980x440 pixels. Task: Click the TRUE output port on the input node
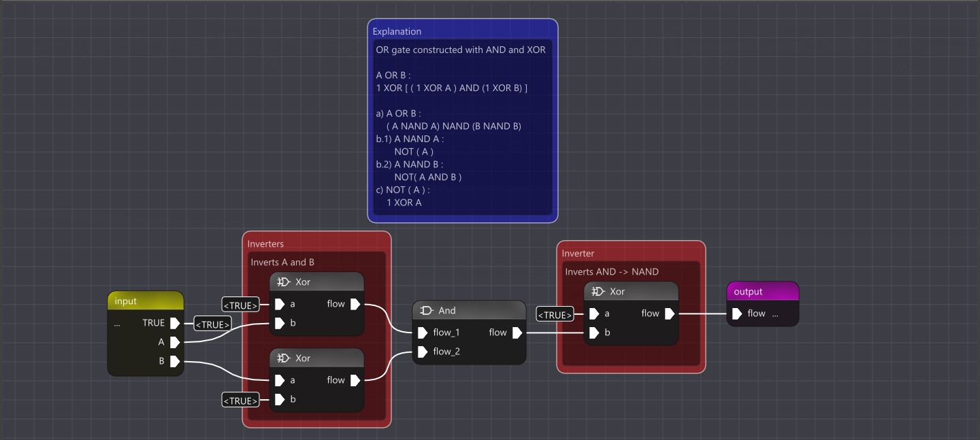tap(175, 323)
